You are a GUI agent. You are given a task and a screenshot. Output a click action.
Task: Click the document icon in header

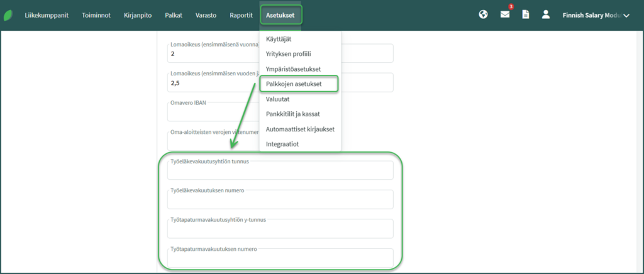click(526, 14)
